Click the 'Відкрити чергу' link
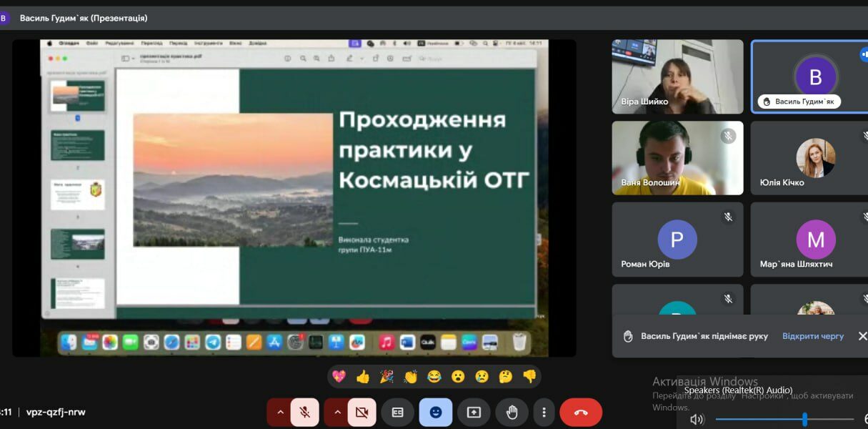The height and width of the screenshot is (429, 868). pyautogui.click(x=812, y=336)
